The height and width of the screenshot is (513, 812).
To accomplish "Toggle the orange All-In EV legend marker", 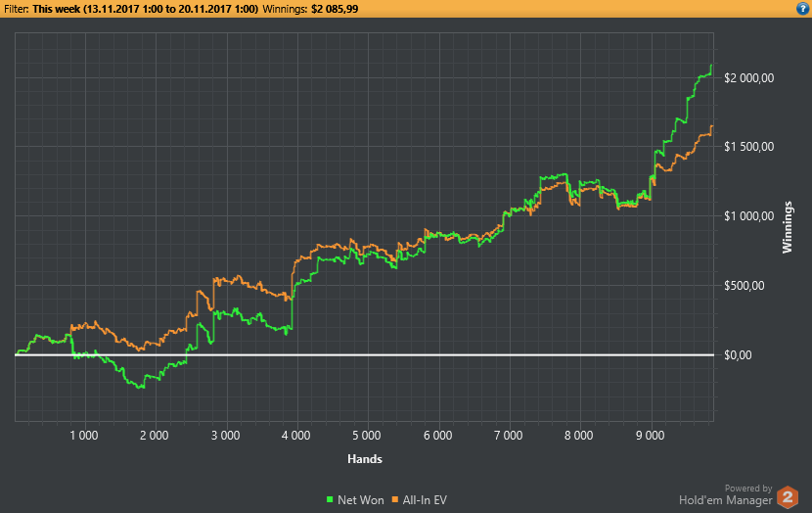I will tap(395, 500).
